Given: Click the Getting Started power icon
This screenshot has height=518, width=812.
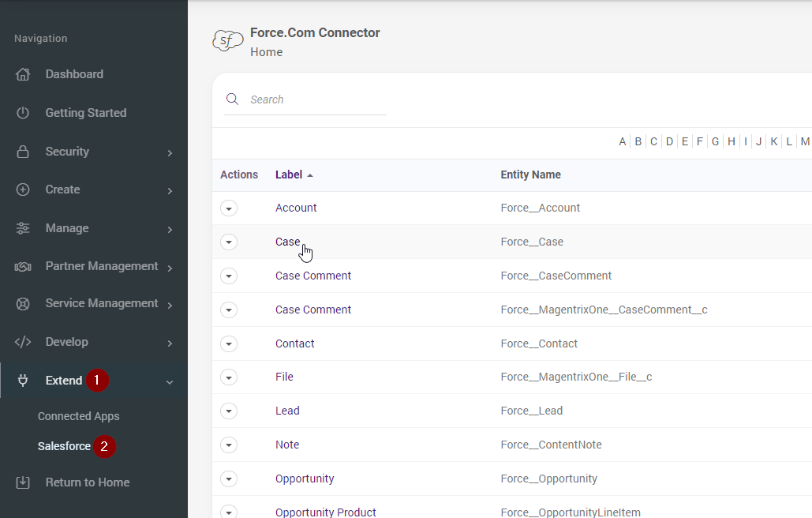Looking at the screenshot, I should (23, 112).
